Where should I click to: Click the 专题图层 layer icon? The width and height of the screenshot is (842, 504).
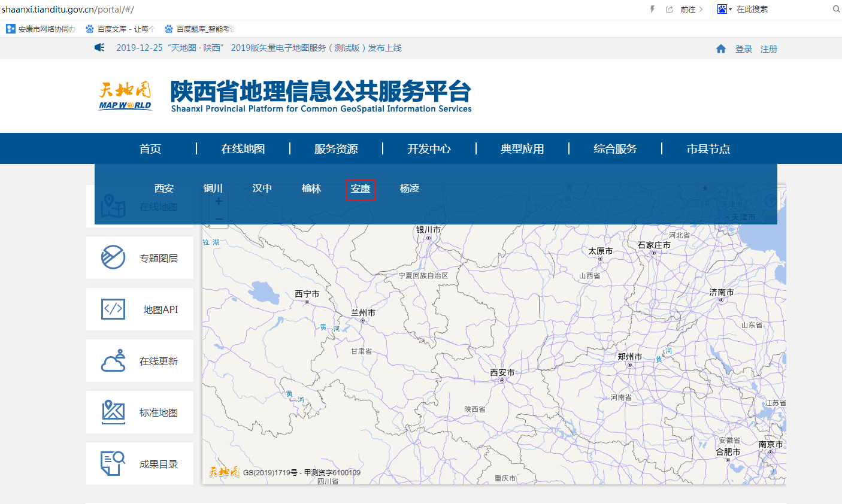click(x=113, y=257)
